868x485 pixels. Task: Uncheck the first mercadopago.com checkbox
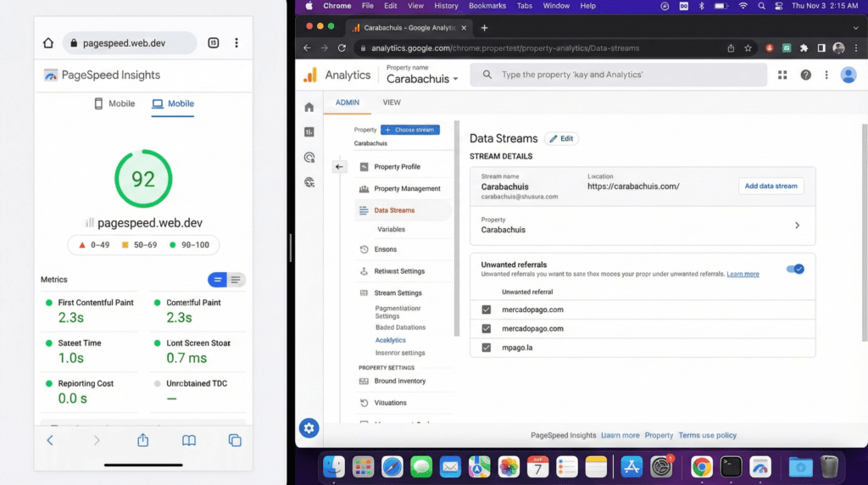[x=486, y=309]
